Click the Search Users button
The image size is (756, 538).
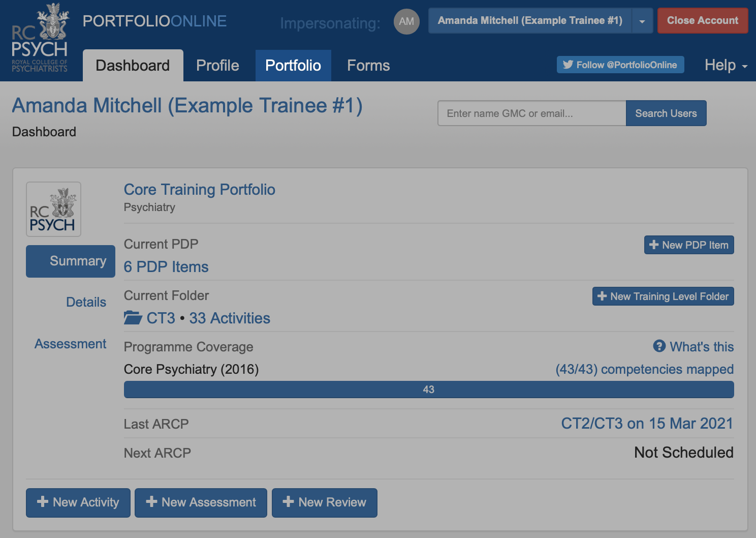(666, 113)
